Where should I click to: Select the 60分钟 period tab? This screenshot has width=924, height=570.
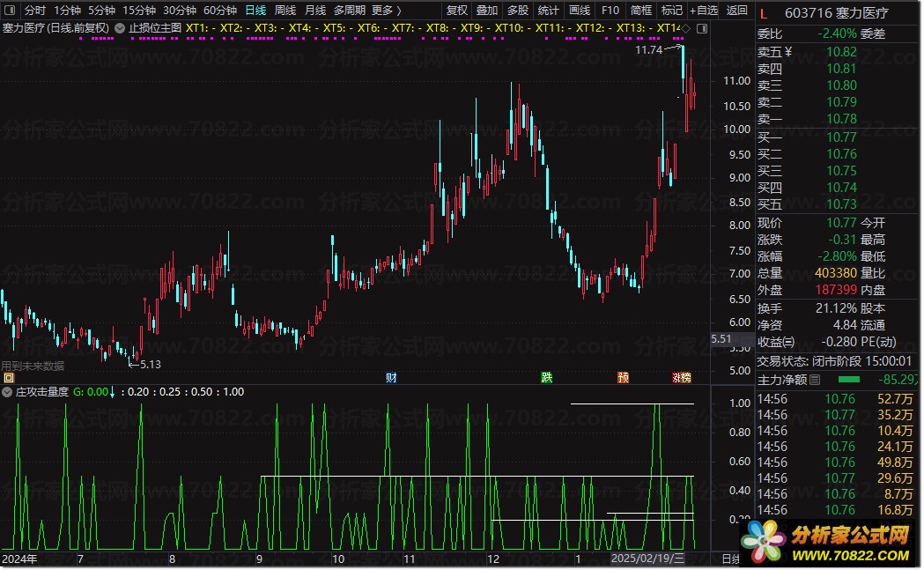tap(220, 11)
